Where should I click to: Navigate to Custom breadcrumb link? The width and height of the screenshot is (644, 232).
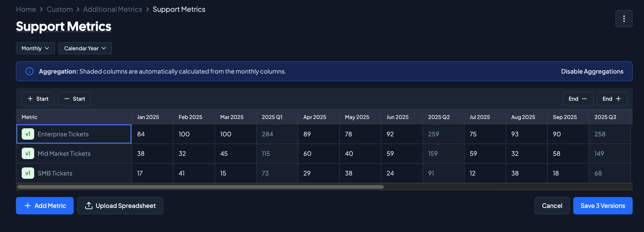click(60, 9)
